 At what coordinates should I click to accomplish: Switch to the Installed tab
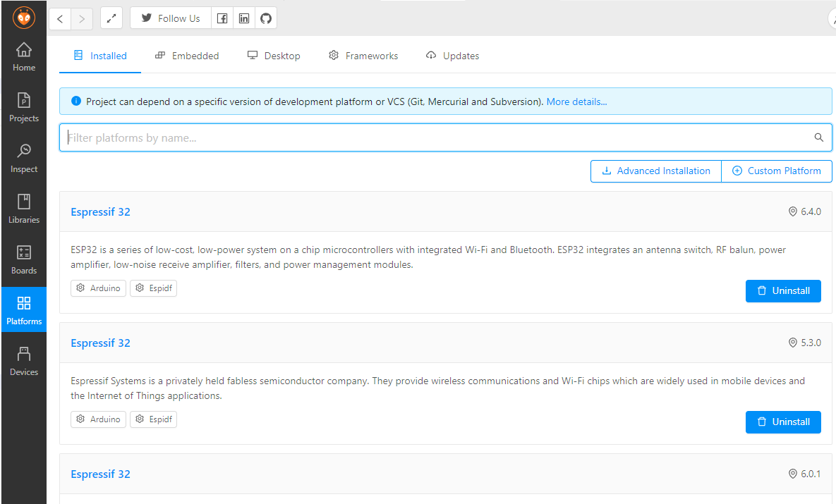click(x=100, y=56)
